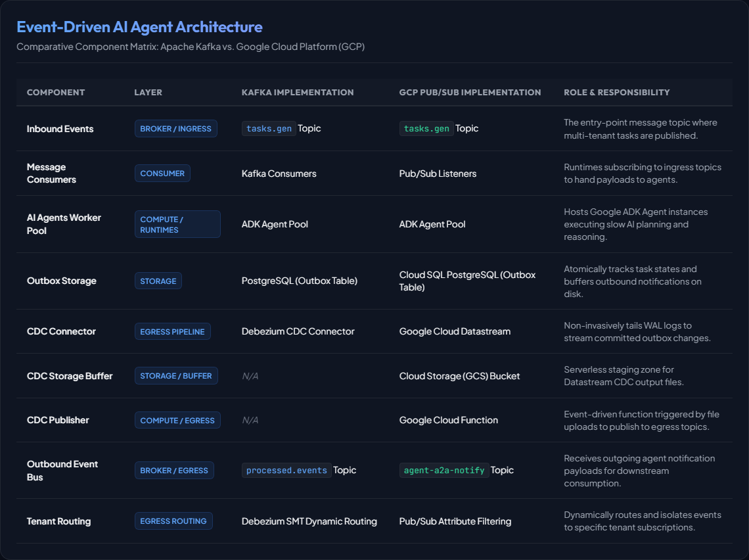Select the 'Runtimes subscribing to ingress topics' description
The width and height of the screenshot is (749, 560).
tap(643, 174)
